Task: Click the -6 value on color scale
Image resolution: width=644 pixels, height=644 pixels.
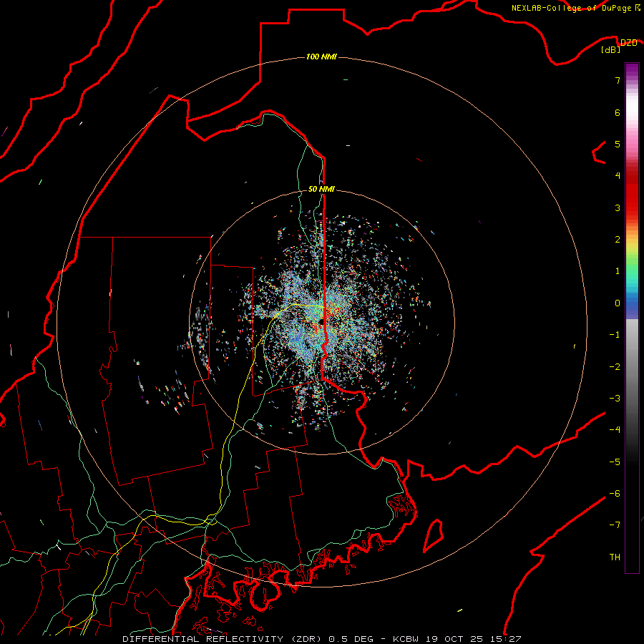Action: [x=615, y=493]
